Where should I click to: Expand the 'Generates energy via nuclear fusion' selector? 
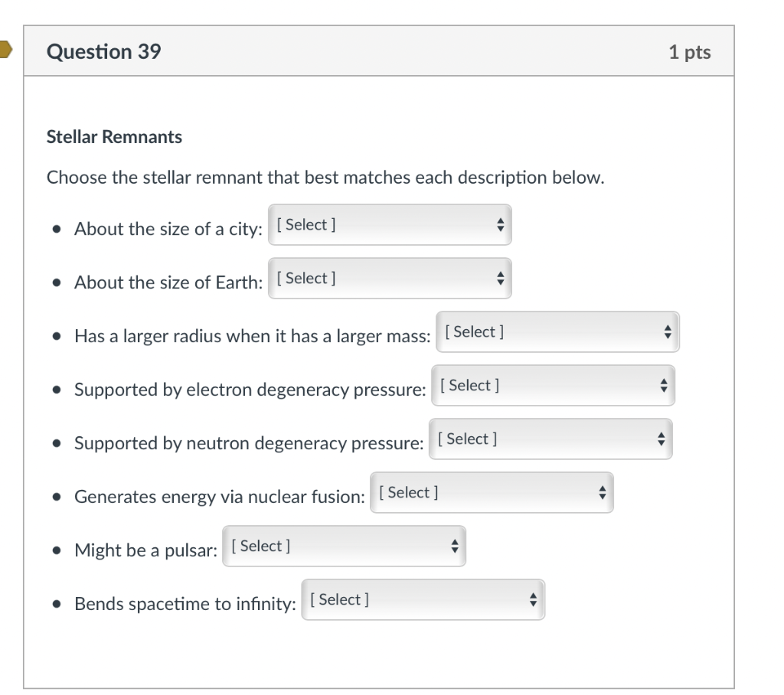pos(492,493)
